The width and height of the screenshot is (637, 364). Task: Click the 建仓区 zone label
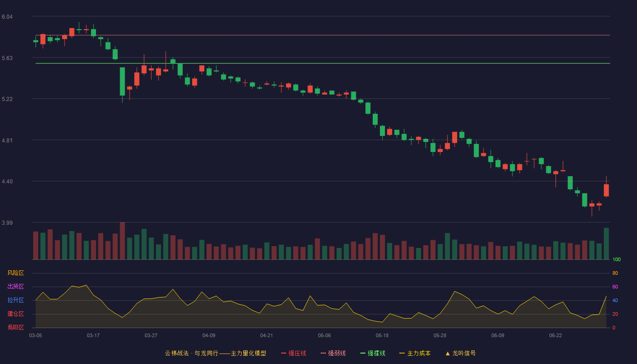(x=15, y=314)
